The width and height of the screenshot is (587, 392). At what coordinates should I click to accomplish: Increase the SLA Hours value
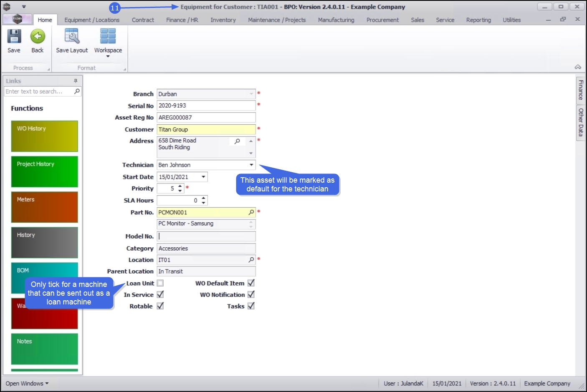click(x=203, y=198)
